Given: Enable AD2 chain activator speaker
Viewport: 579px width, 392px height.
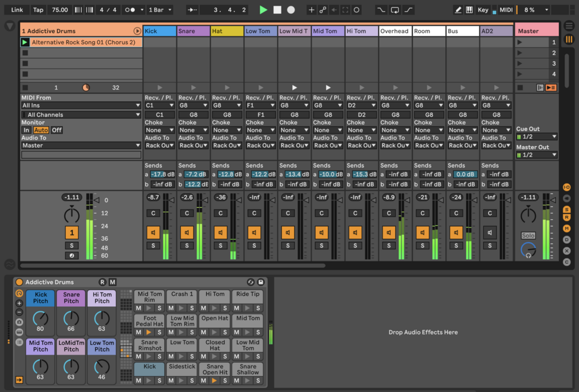Looking at the screenshot, I should [490, 233].
